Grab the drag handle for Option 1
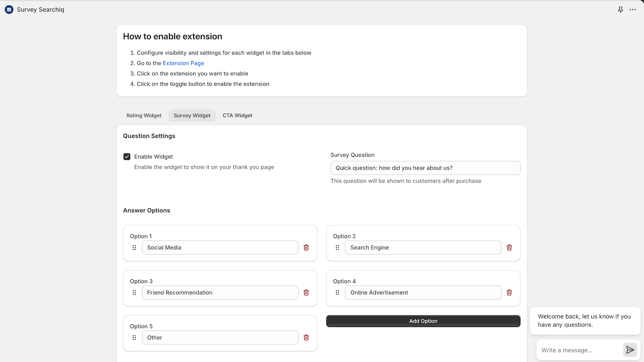This screenshot has height=362, width=644. click(134, 247)
